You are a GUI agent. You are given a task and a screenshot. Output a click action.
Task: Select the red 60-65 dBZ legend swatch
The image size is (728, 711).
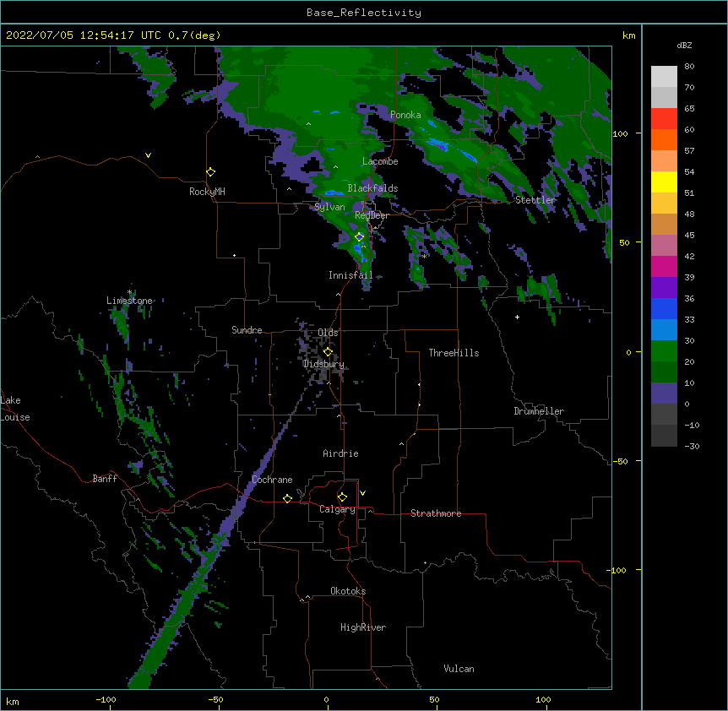click(664, 119)
